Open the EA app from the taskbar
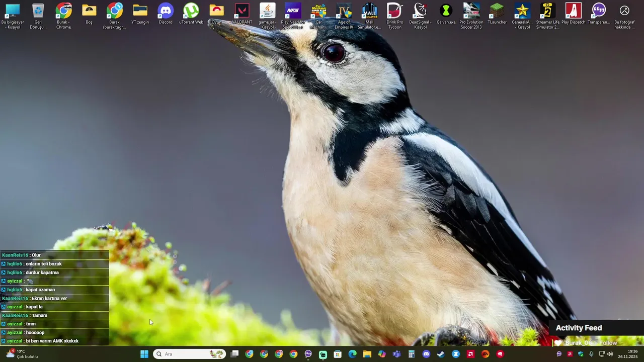Viewport: 644px width, 362px height. (485, 354)
